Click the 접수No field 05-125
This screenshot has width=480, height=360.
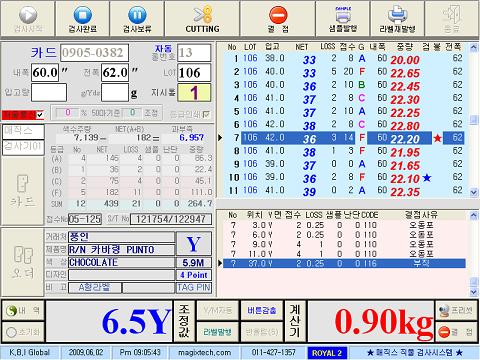pos(85,219)
